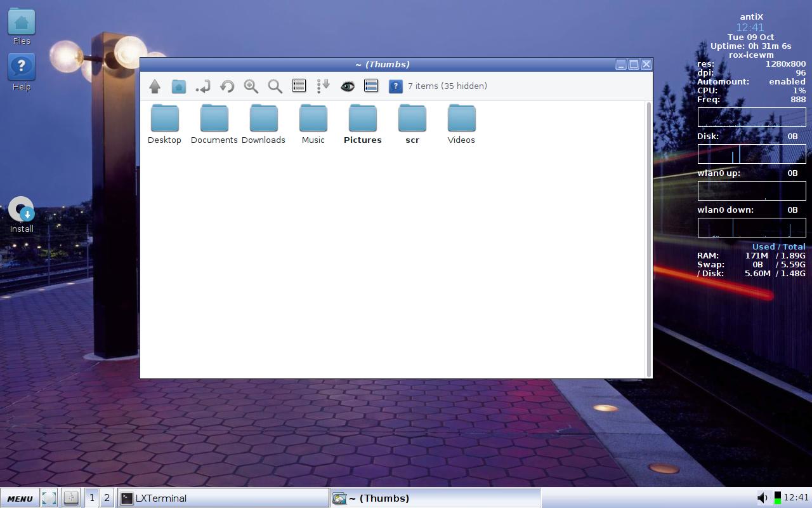812x508 pixels.
Task: Toggle the details list view
Action: pyautogui.click(x=371, y=86)
